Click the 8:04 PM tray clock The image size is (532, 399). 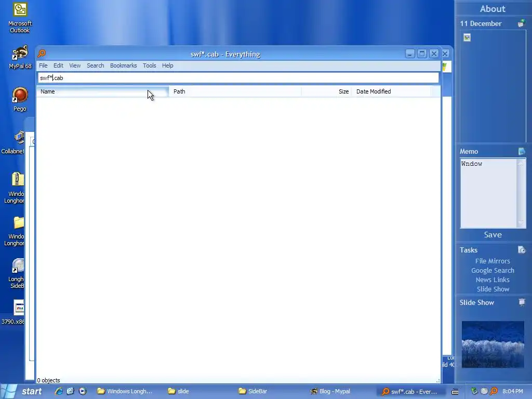(513, 391)
